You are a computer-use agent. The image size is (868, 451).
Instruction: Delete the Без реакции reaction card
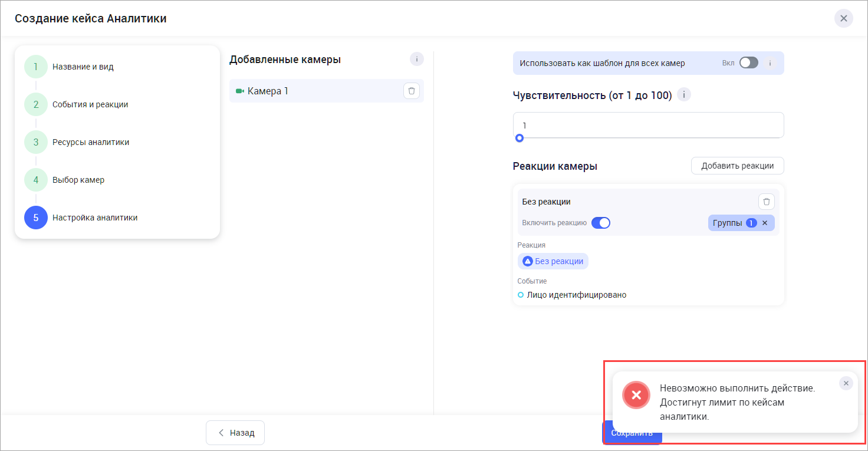[766, 202]
